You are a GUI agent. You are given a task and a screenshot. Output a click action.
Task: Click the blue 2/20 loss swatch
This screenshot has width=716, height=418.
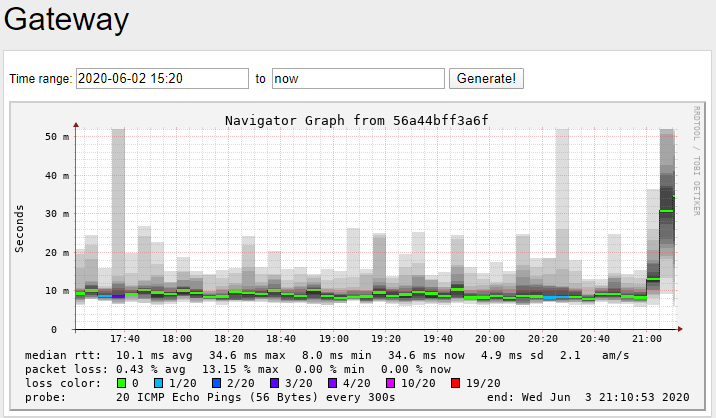(x=216, y=383)
